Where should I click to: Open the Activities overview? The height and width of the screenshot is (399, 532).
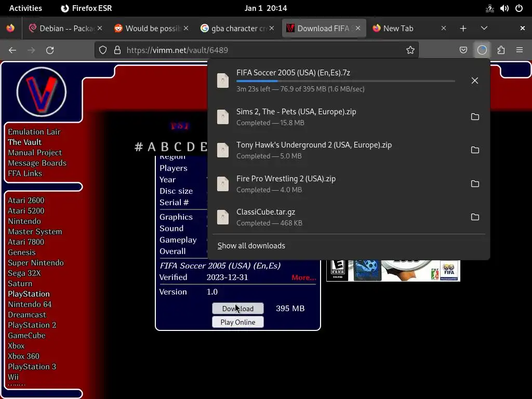point(25,8)
